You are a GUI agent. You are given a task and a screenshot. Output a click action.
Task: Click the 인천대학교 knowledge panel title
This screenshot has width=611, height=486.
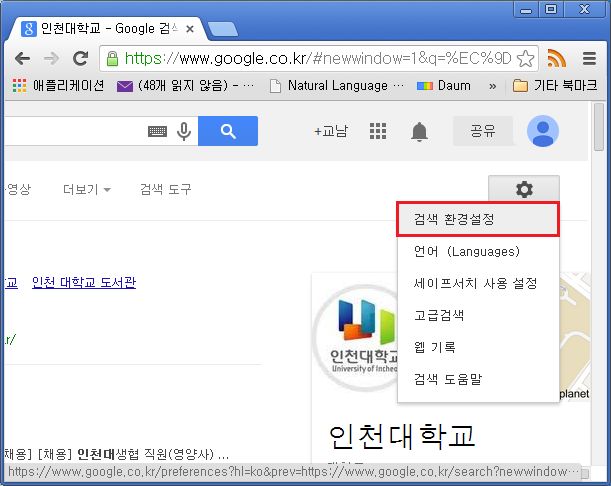402,437
